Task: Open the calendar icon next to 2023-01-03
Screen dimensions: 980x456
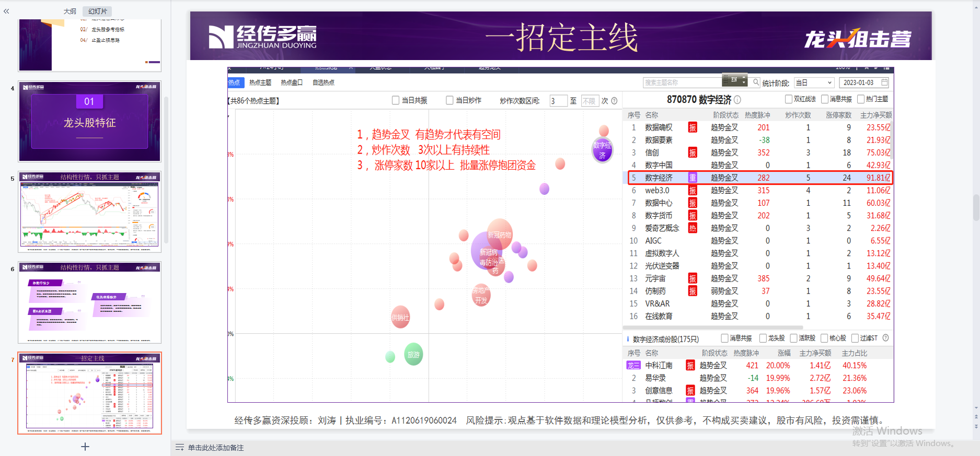Action: pos(884,83)
